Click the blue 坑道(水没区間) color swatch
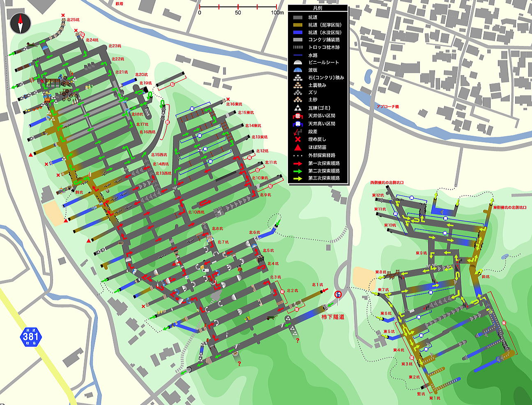The height and width of the screenshot is (405, 532). (298, 32)
